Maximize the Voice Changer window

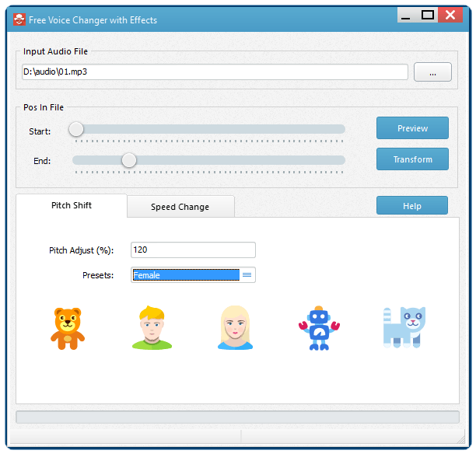[428, 15]
